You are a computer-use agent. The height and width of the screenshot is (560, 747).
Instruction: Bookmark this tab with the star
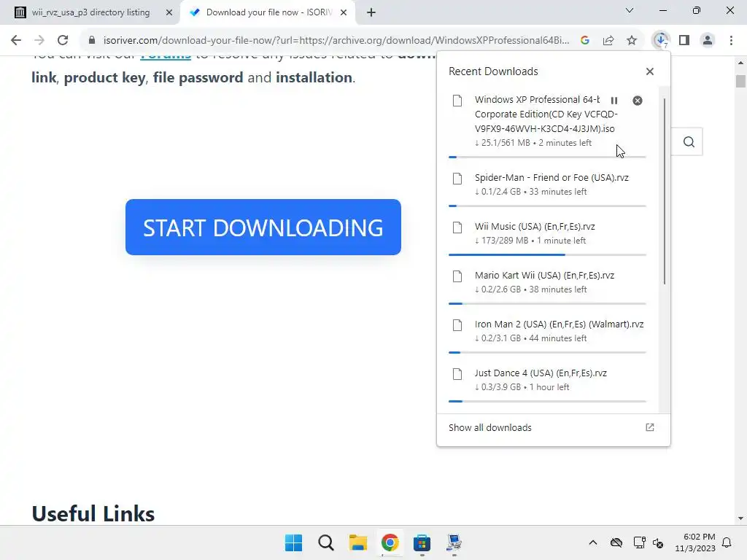(x=632, y=40)
